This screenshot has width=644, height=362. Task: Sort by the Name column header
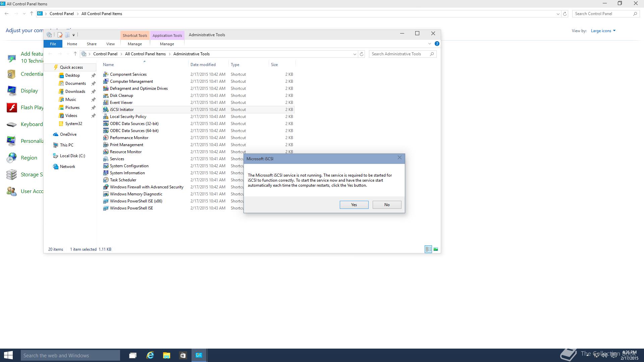[145, 65]
